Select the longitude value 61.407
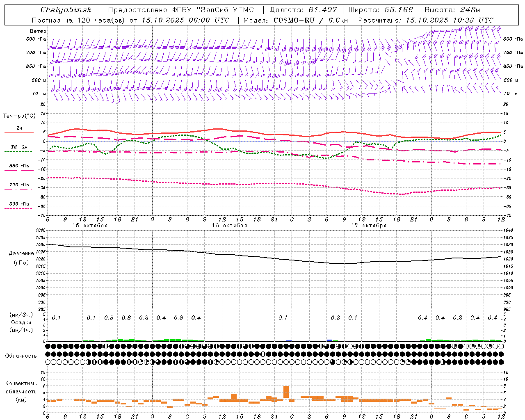The image size is (525, 420). click(x=323, y=10)
